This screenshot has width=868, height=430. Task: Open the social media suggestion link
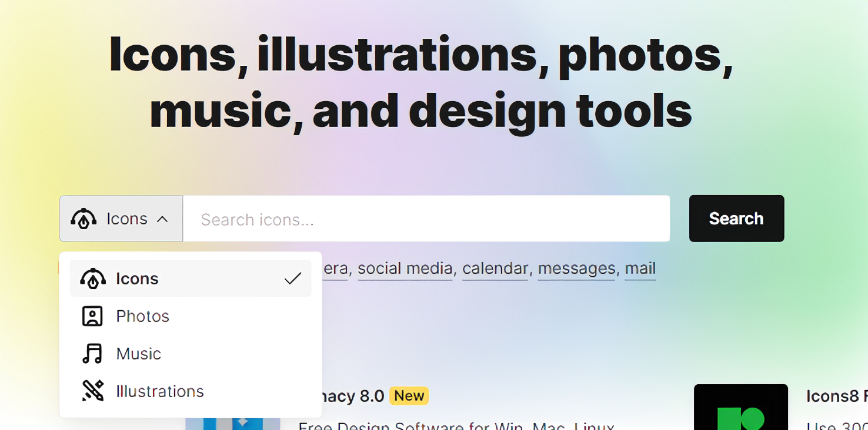[405, 268]
